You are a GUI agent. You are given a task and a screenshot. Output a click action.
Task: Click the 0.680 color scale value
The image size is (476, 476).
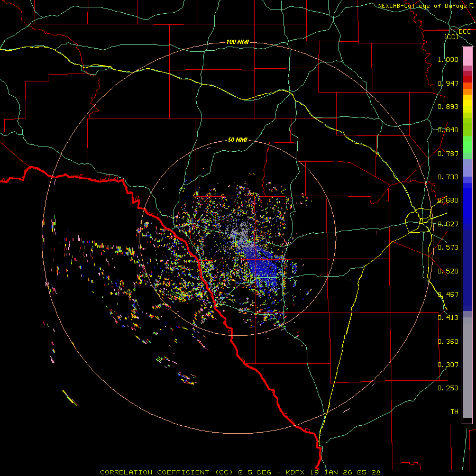point(448,200)
